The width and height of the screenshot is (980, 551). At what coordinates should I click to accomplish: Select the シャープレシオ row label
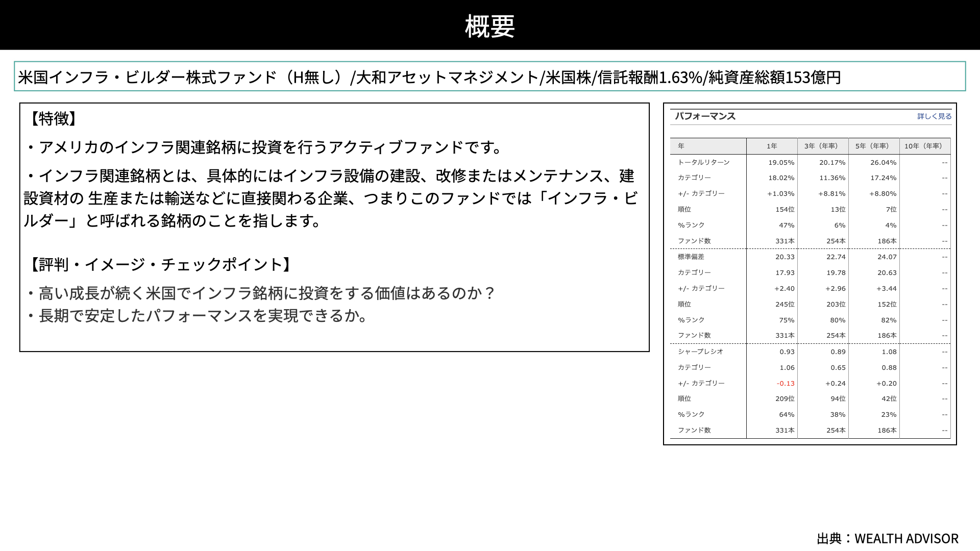(700, 352)
